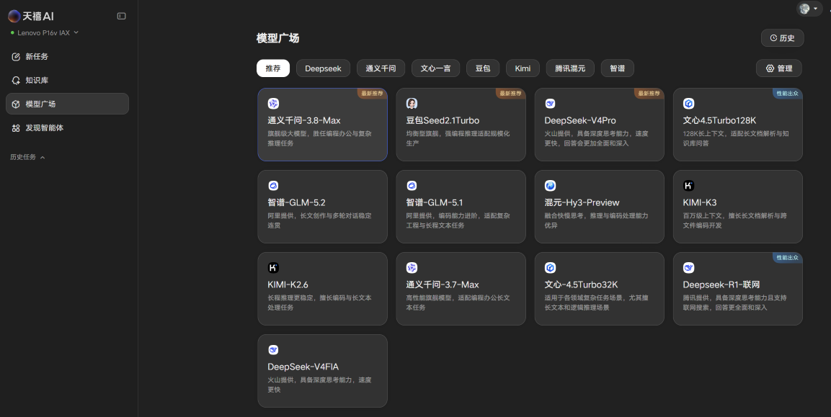Click the 通义千问-3.8-Max model icon
Screen dimensions: 831x417
273,104
